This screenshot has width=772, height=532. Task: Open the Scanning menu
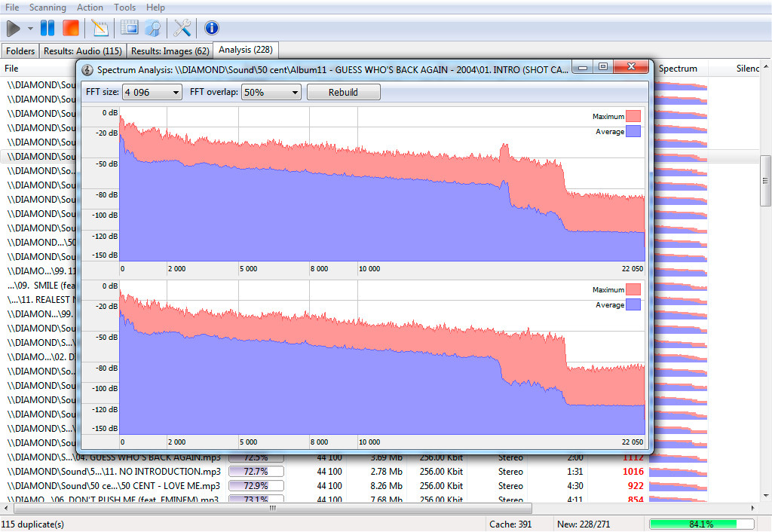click(47, 8)
